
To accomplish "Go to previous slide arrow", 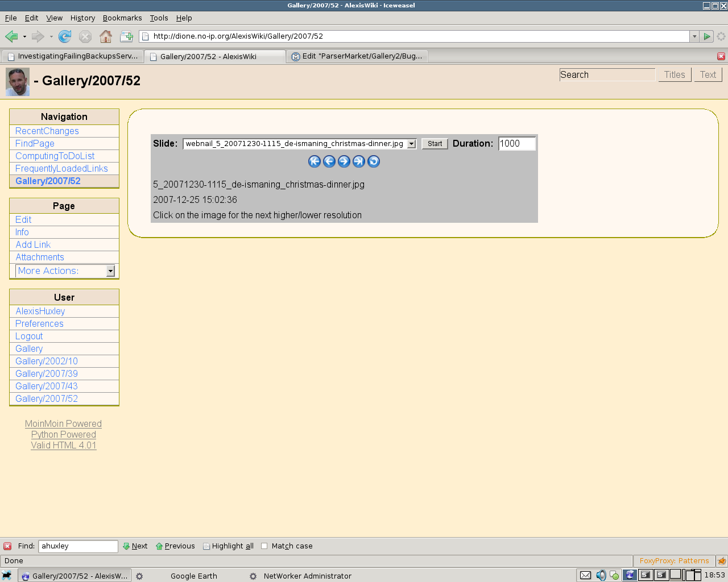I will [329, 161].
